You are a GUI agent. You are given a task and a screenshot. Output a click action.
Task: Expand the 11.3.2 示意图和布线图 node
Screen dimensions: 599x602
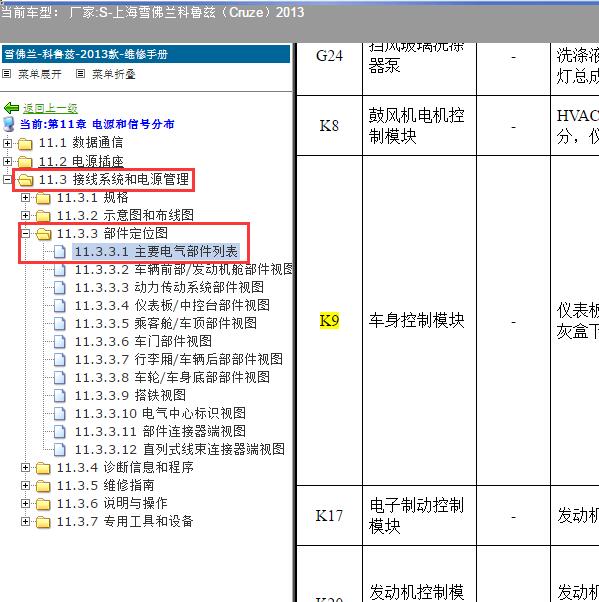pyautogui.click(x=25, y=215)
